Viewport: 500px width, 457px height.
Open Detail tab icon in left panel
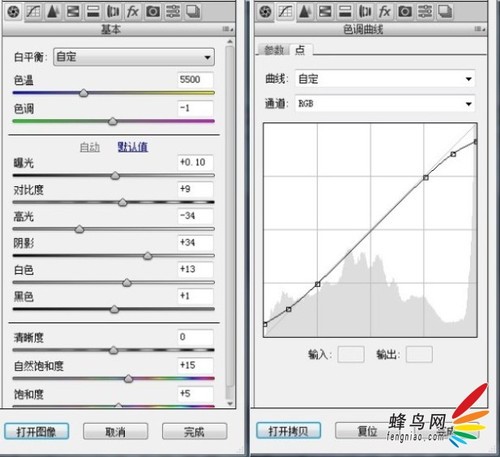[x=53, y=12]
